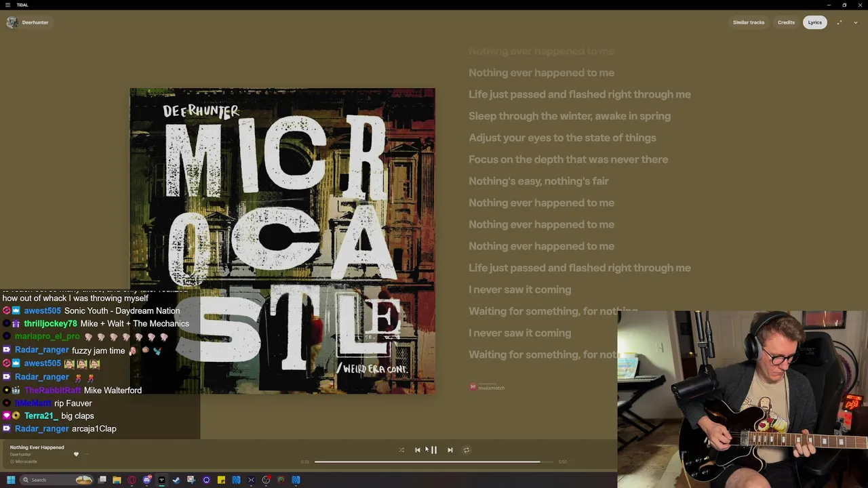Open the Windows Start menu
868x488 pixels.
click(x=11, y=480)
